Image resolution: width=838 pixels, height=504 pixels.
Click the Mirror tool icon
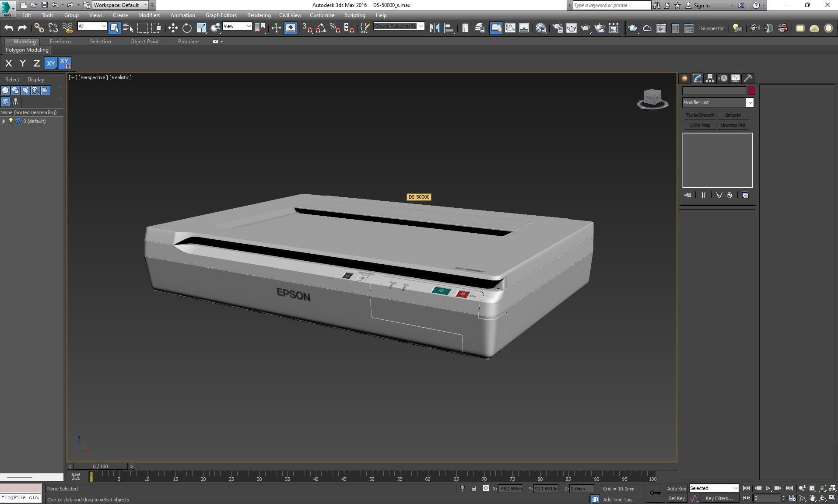tap(435, 28)
